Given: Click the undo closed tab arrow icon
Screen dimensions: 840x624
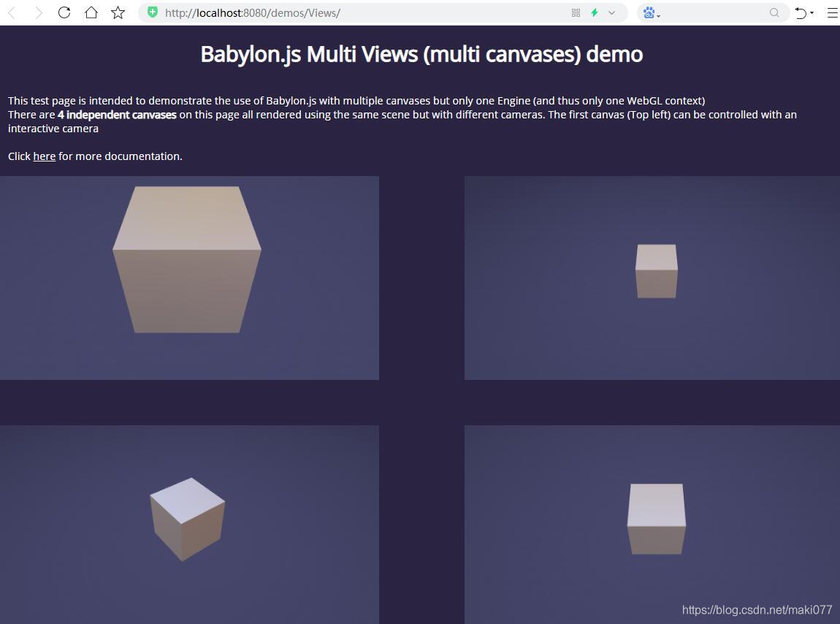Looking at the screenshot, I should 801,13.
